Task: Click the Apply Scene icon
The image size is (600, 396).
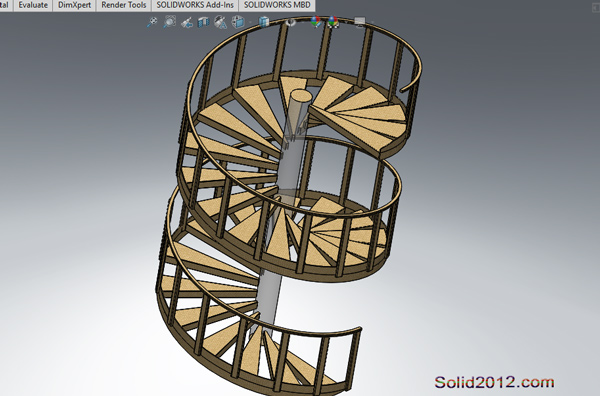Action: 333,22
